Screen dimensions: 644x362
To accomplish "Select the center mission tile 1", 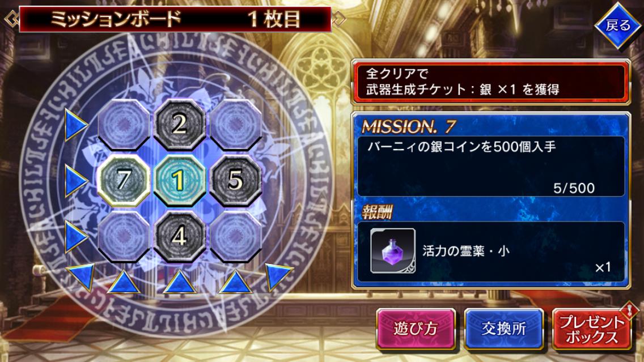I will [180, 180].
